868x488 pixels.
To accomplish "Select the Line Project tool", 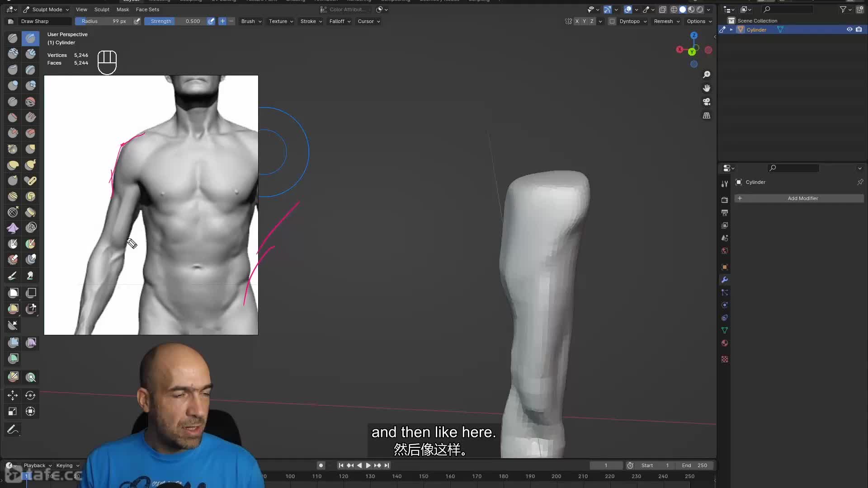I will click(x=13, y=325).
